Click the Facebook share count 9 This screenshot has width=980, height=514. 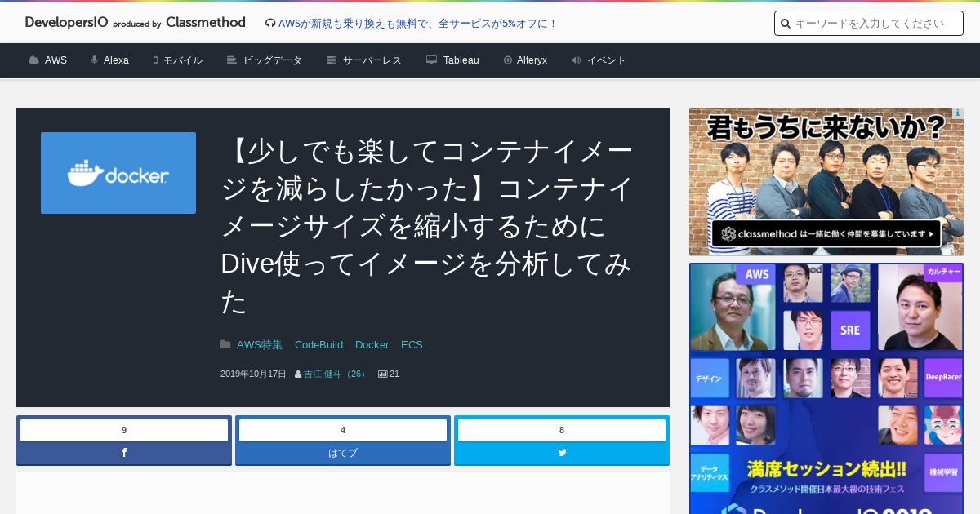tap(124, 430)
